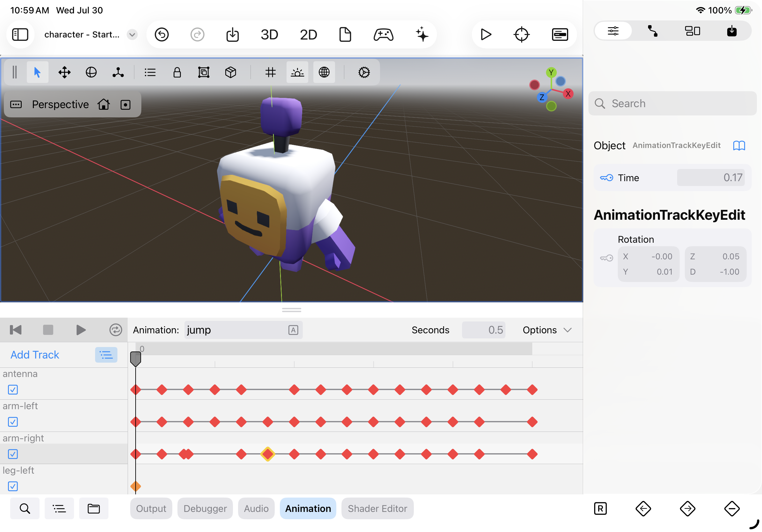
Task: Open the node connections tab icon
Action: click(653, 31)
